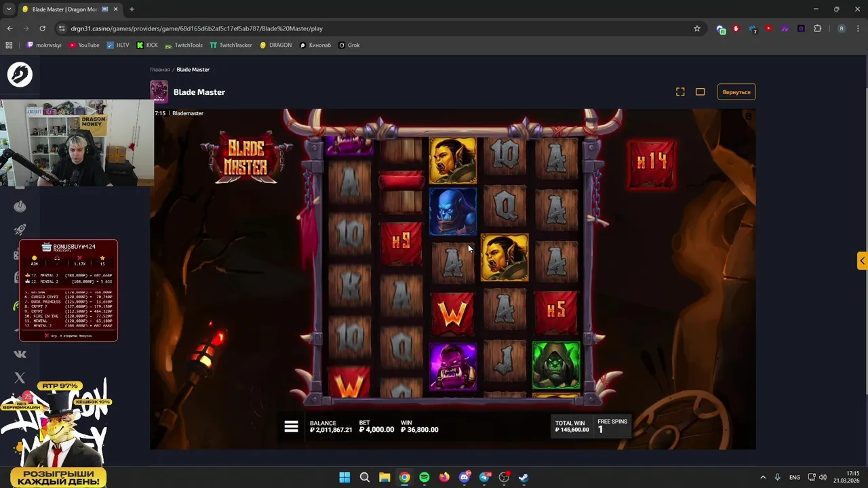Open the slot game hamburger menu

291,426
